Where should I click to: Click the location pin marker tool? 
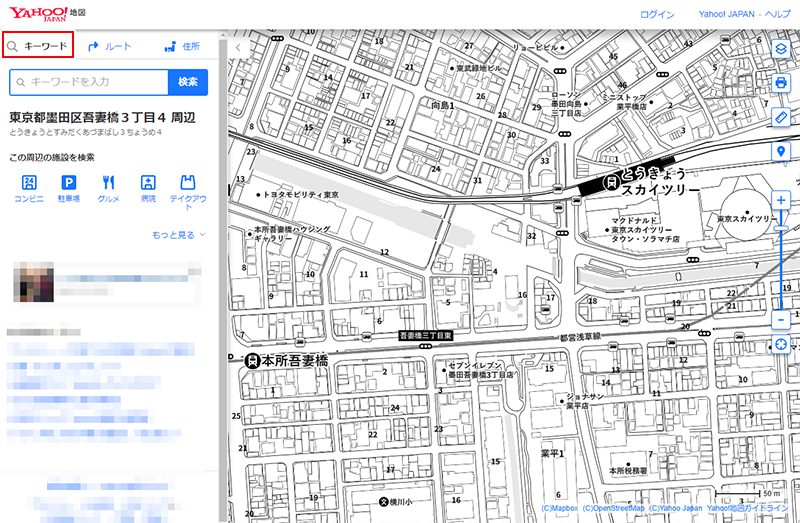pos(782,151)
